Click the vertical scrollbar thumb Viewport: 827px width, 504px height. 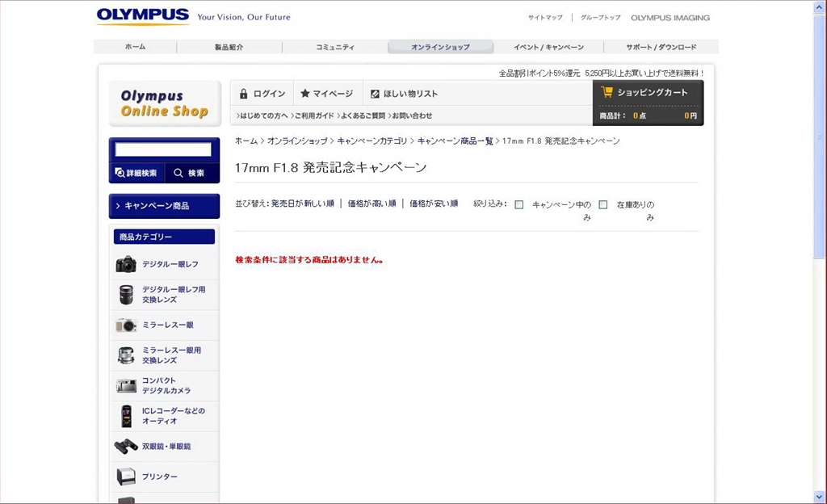(819, 136)
